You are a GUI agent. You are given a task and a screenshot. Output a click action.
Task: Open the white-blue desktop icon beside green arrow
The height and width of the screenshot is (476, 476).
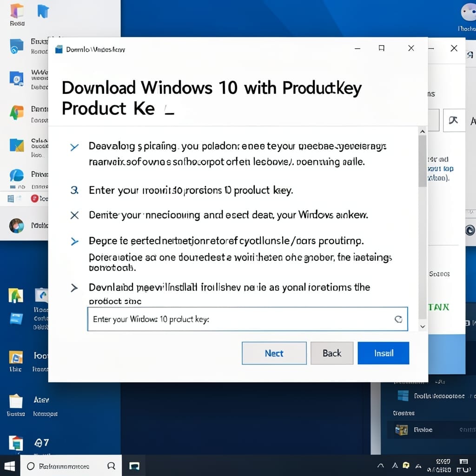(x=42, y=295)
